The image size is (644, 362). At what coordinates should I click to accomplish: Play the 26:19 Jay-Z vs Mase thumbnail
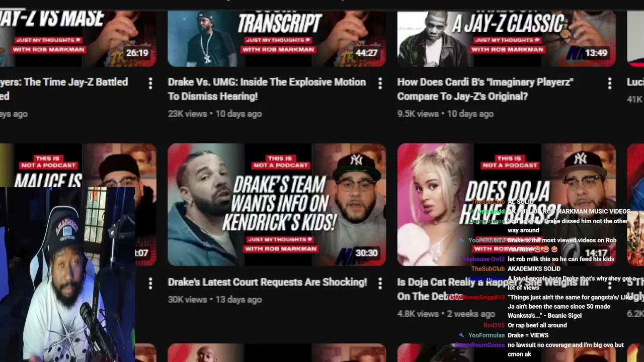[78, 39]
